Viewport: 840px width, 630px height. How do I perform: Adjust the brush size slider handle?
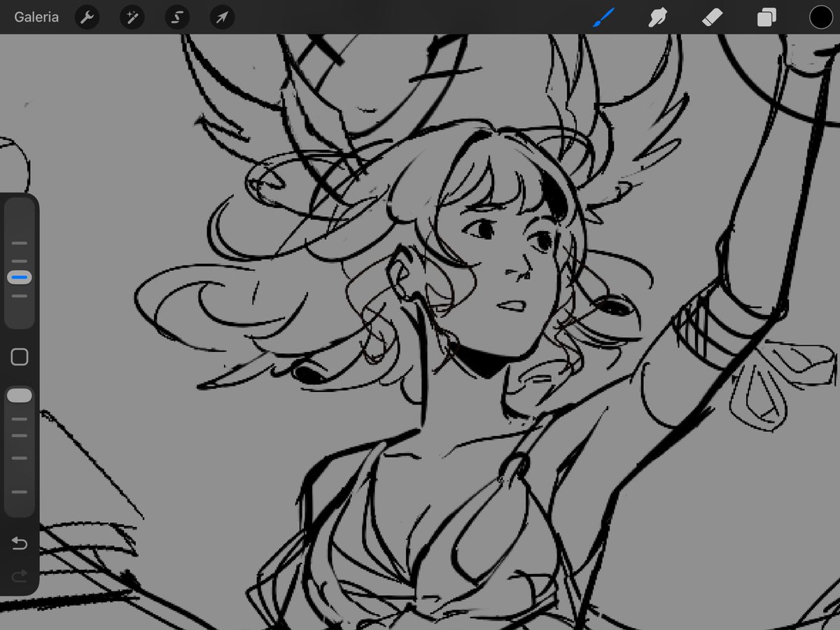pos(20,278)
